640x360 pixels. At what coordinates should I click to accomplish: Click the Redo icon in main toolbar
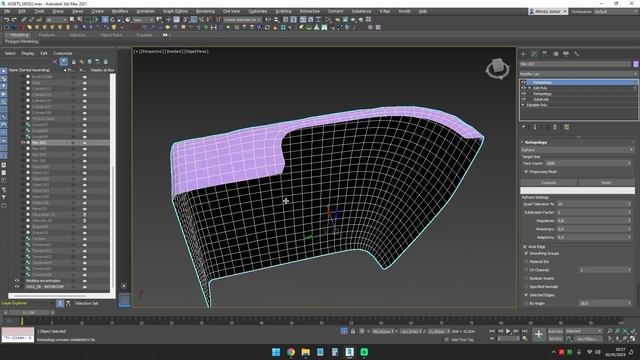click(14, 20)
